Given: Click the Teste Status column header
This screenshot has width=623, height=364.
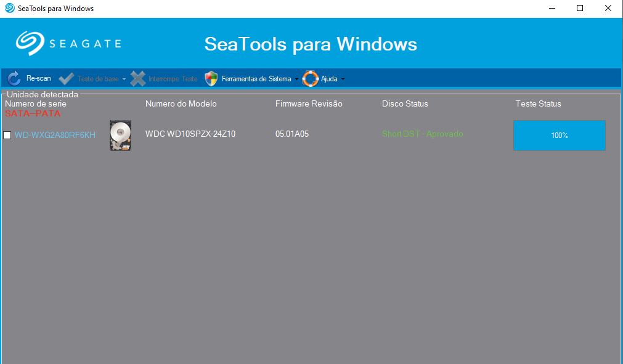Looking at the screenshot, I should (539, 103).
